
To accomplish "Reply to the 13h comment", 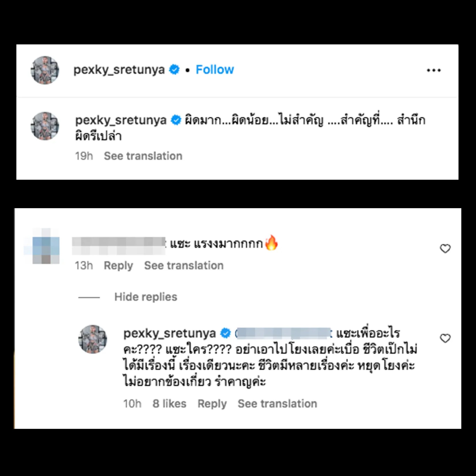I will click(118, 266).
